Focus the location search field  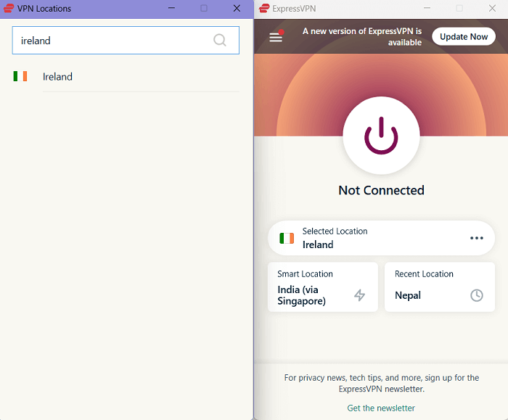tap(126, 40)
